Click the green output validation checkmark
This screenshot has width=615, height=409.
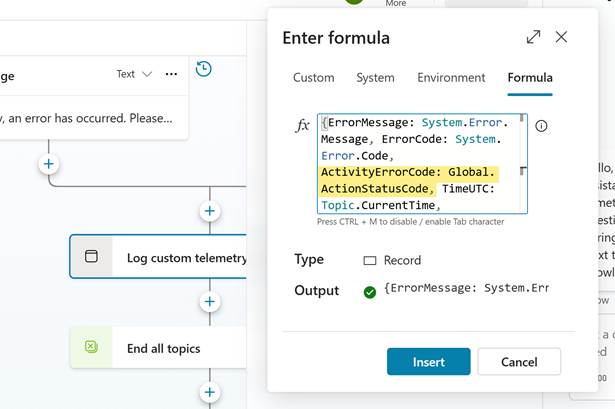[370, 291]
